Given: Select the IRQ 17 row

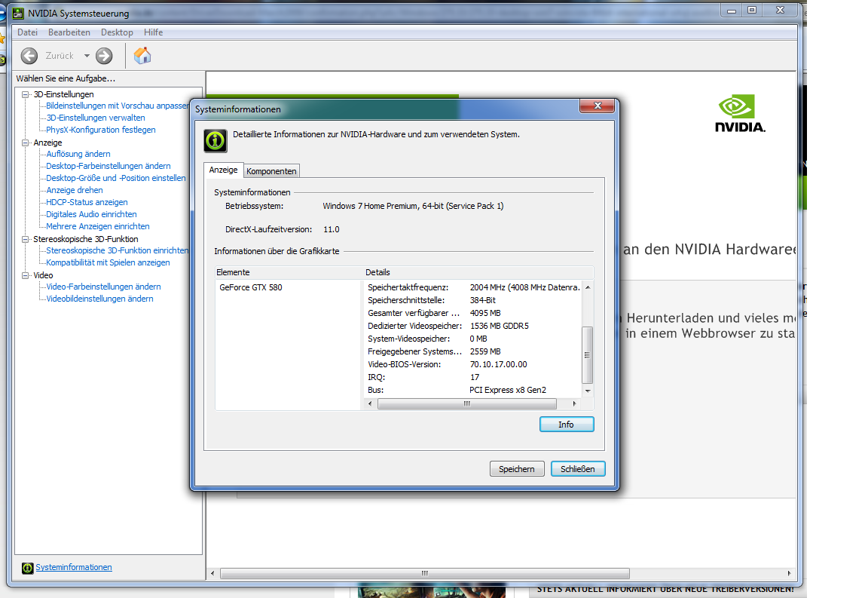Looking at the screenshot, I should click(x=474, y=377).
